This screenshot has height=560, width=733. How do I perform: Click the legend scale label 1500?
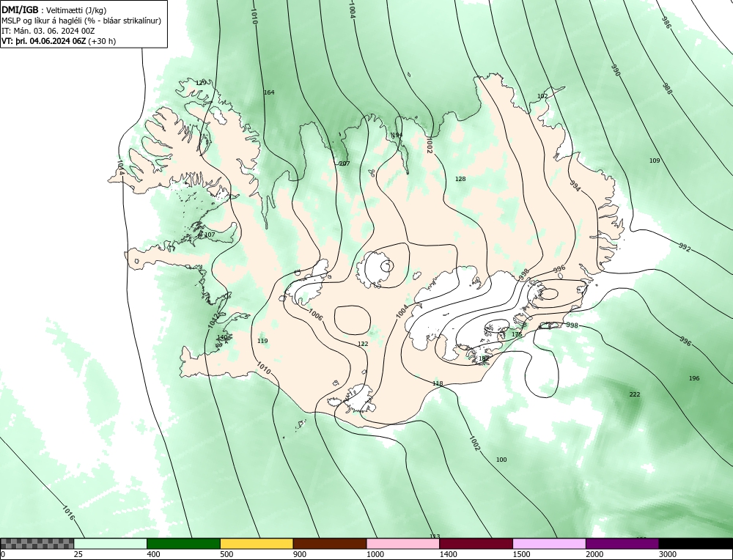coord(522,554)
